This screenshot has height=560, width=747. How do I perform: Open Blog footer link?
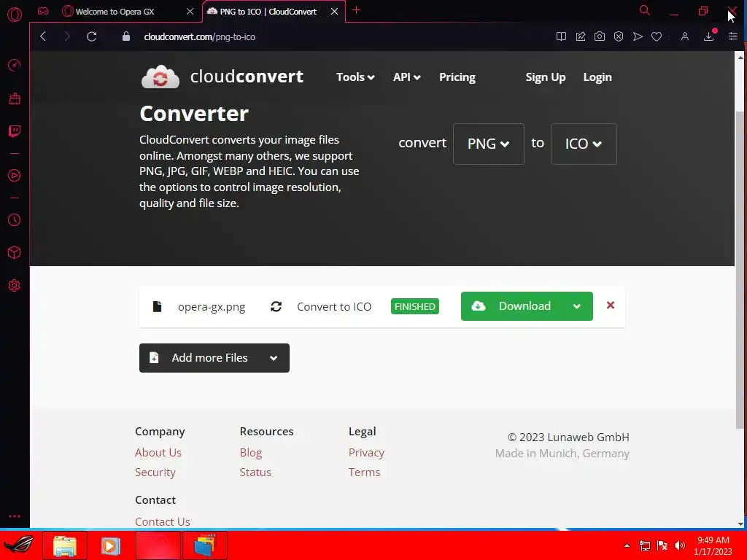pyautogui.click(x=251, y=452)
